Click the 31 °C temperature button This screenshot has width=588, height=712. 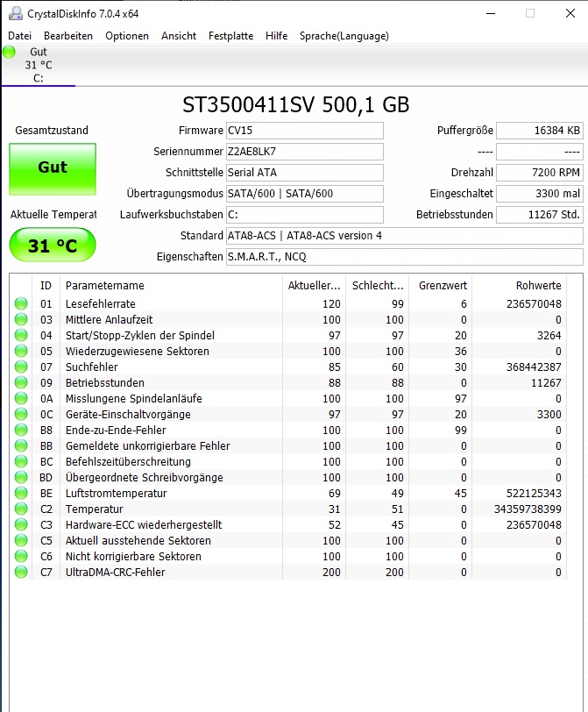[x=53, y=246]
